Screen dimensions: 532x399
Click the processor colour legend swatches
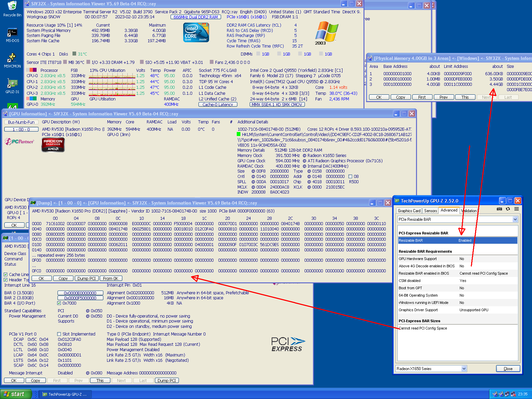(32, 70)
